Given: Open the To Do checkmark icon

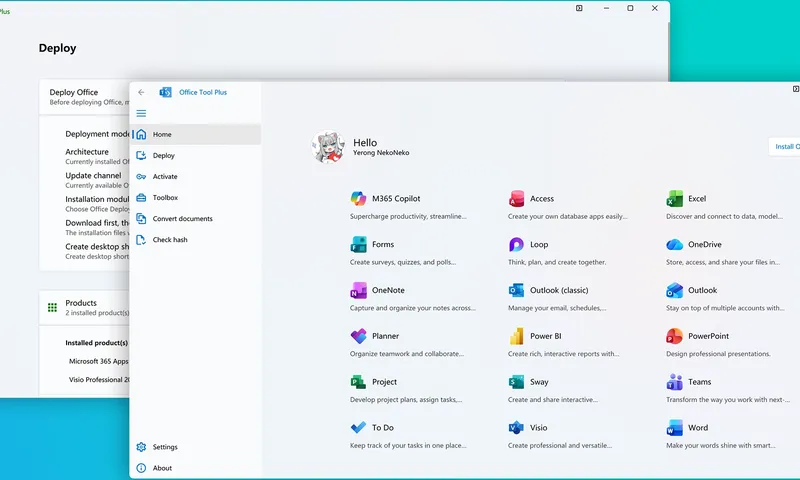Looking at the screenshot, I should pos(358,427).
